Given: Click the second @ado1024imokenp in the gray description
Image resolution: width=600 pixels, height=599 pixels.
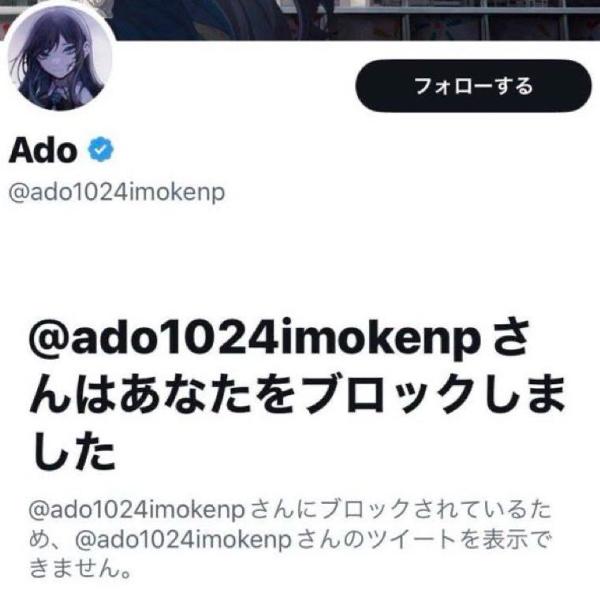Looking at the screenshot, I should coord(183,540).
